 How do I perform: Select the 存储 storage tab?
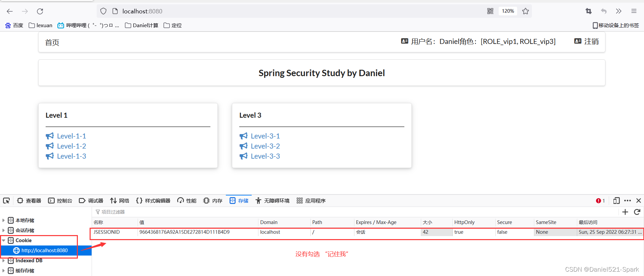239,201
